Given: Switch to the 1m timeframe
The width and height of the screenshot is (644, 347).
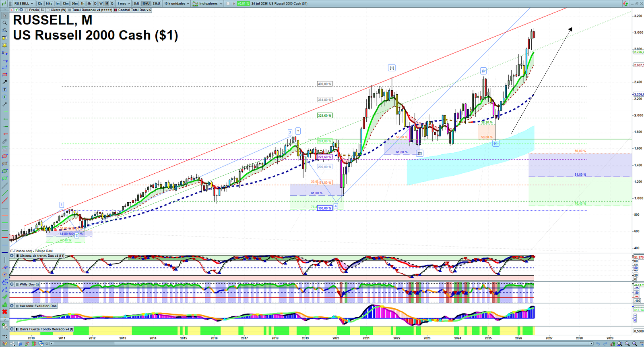Looking at the screenshot, I should (58, 4).
